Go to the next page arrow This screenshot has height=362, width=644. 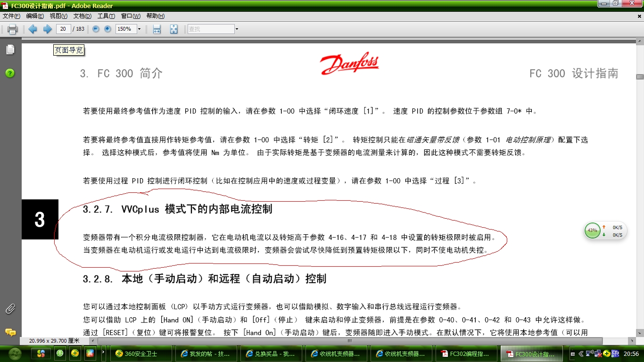[x=47, y=29]
